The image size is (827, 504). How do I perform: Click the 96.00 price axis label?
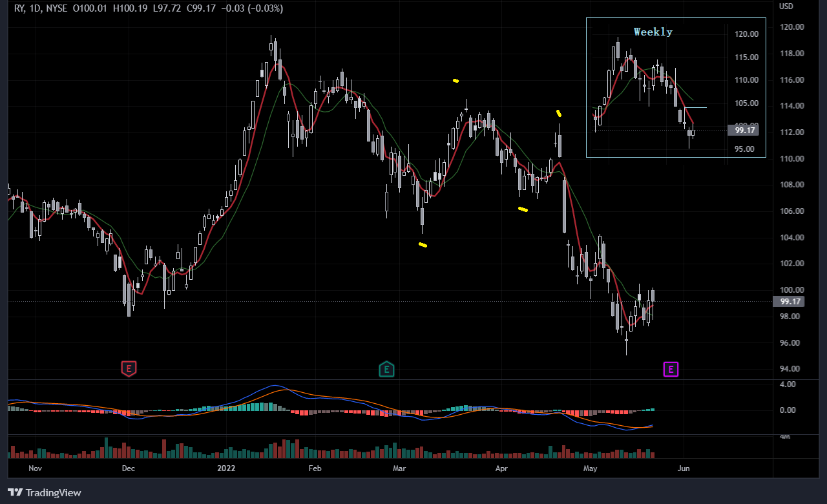point(791,342)
